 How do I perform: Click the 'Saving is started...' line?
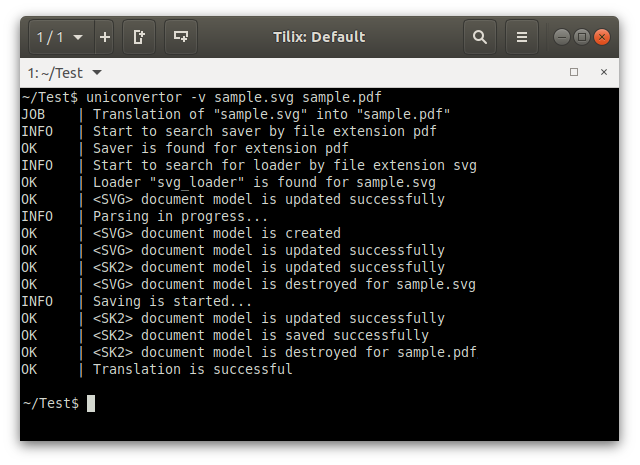click(172, 302)
